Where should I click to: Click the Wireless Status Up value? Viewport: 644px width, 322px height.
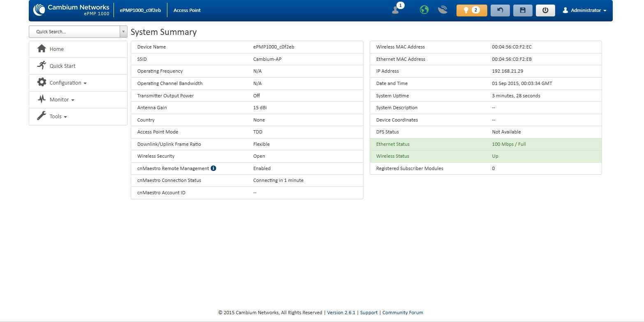tap(495, 156)
